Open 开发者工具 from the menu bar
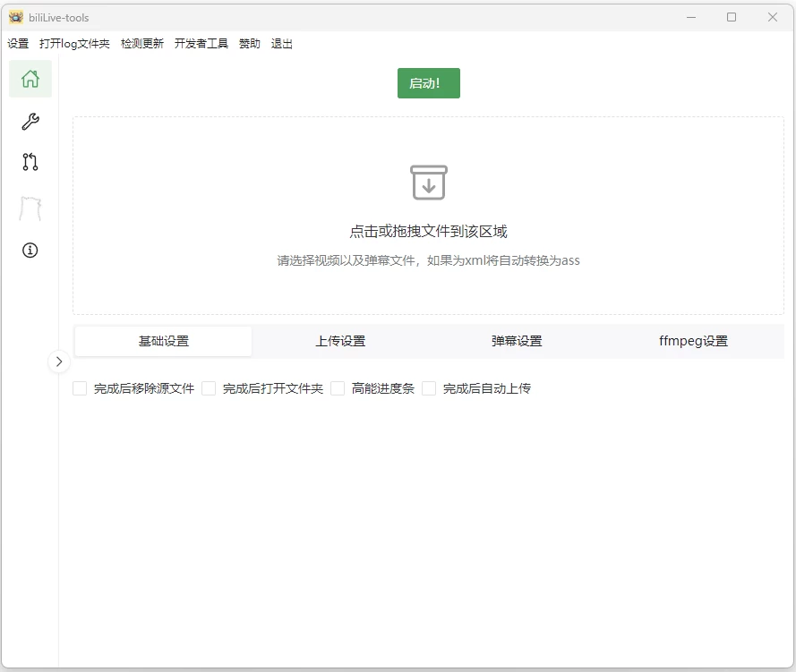The height and width of the screenshot is (672, 796). [x=201, y=43]
